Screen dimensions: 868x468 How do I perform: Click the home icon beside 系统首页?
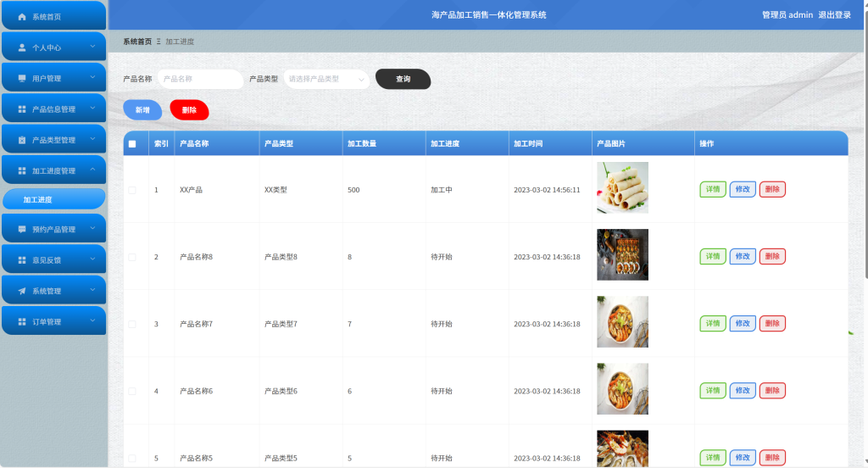coord(22,17)
